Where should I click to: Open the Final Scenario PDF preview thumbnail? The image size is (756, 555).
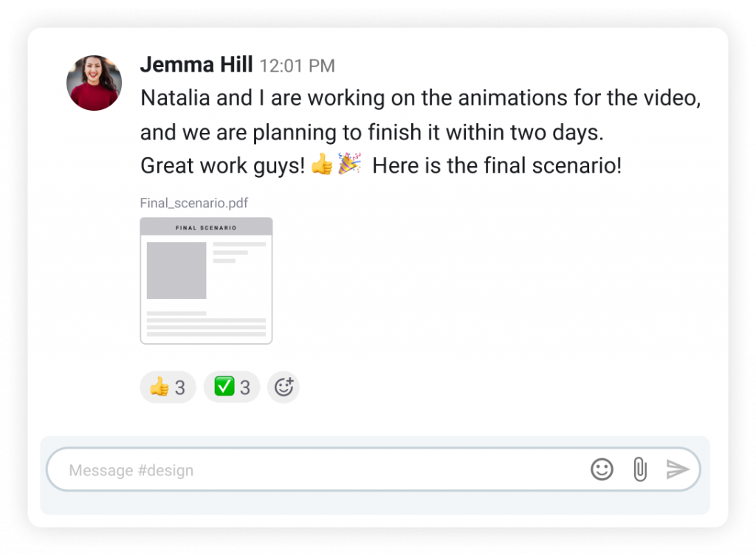[x=207, y=281]
